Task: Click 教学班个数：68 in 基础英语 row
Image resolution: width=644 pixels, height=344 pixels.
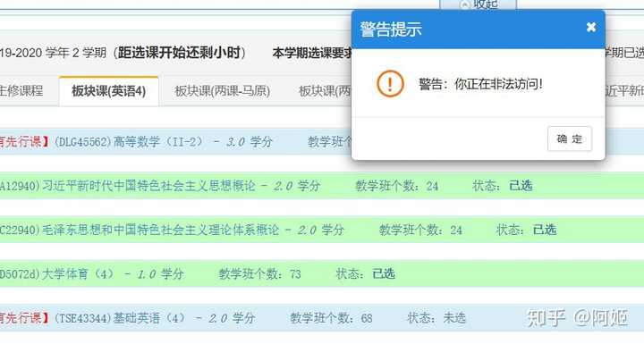Action: [x=332, y=318]
